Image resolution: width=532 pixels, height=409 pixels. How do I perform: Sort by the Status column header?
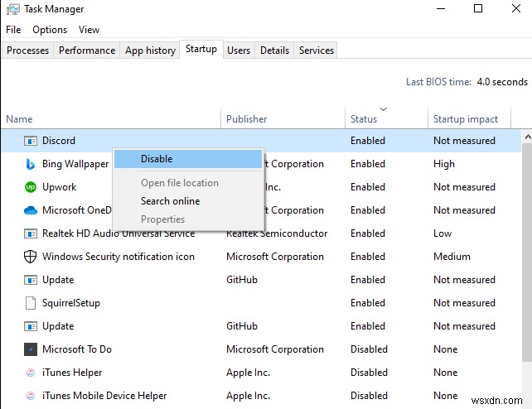tap(364, 119)
